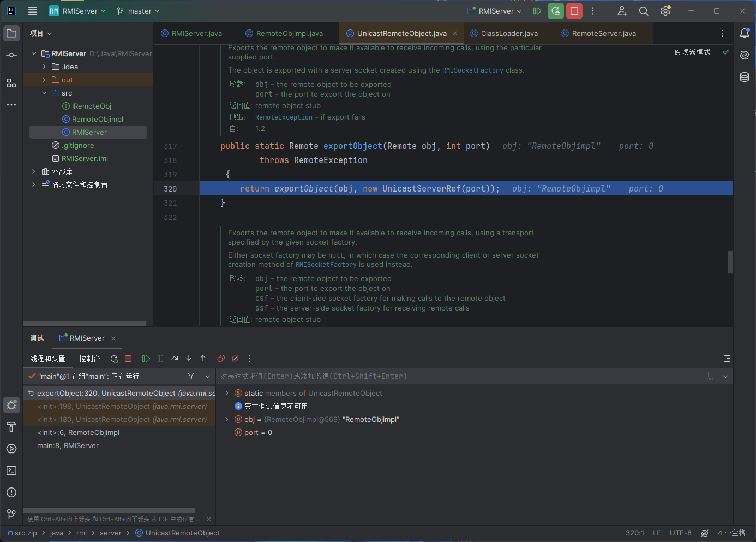Open the Problems tool window icon

click(11, 492)
